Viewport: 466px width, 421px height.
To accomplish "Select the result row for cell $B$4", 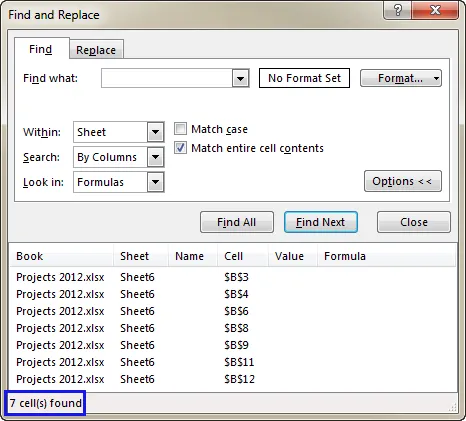I will point(233,294).
